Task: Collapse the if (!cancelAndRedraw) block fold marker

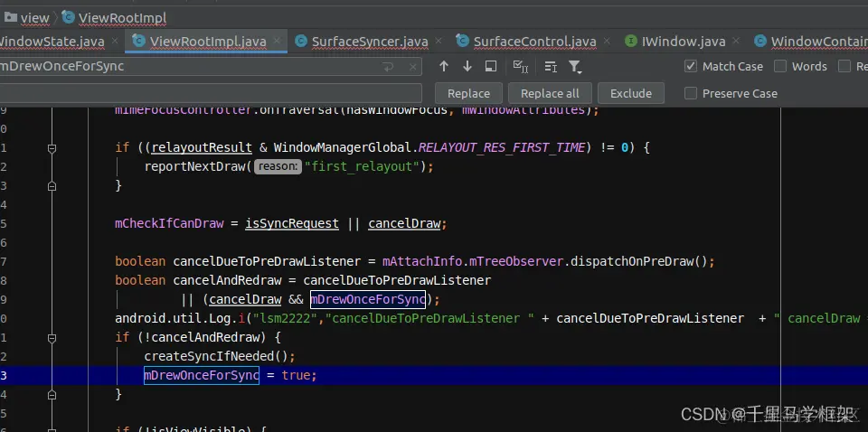Action: [52, 337]
